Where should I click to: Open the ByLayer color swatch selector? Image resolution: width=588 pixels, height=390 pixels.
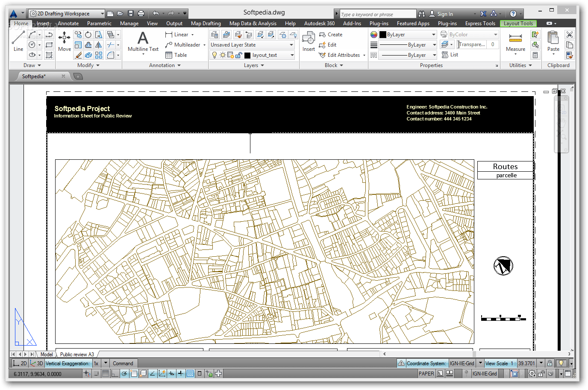408,35
